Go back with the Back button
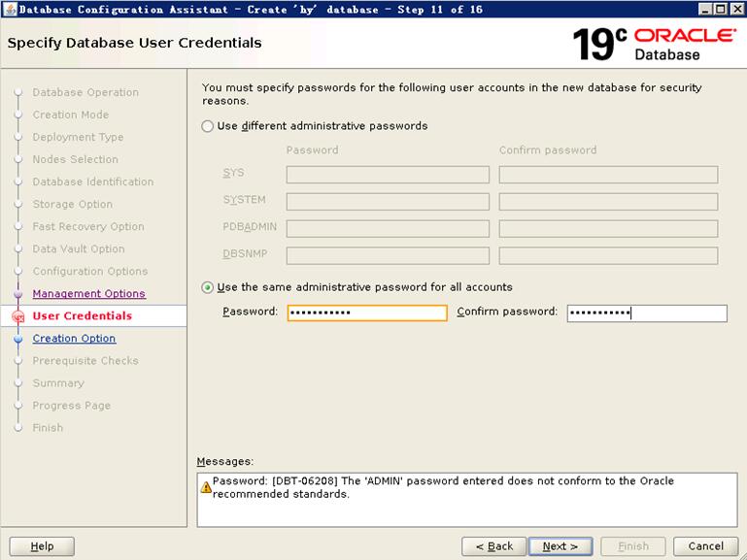The image size is (747, 560). 494,546
